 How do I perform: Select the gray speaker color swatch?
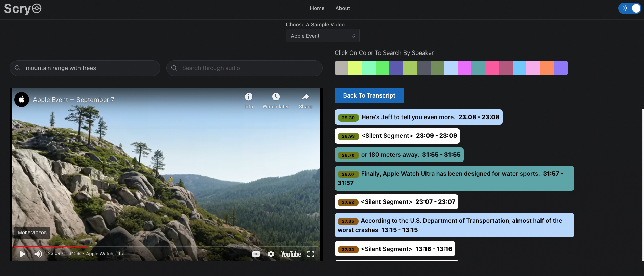[x=341, y=68]
